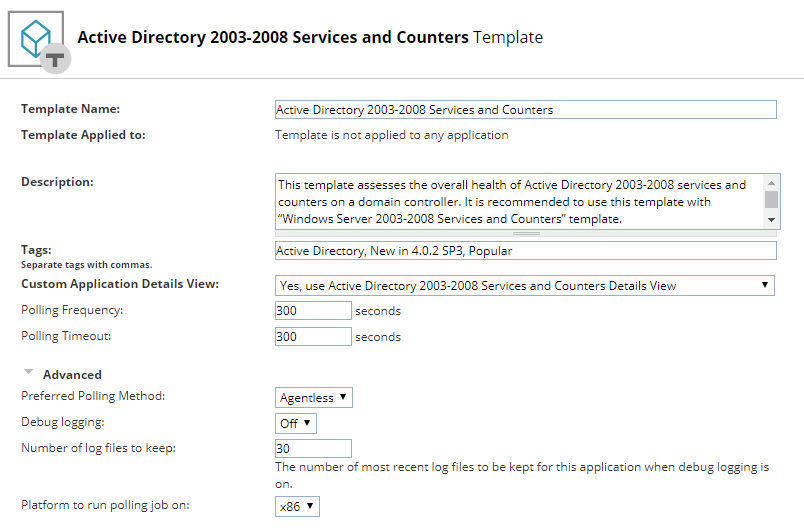Collapse the Advanced section triangle
The width and height of the screenshot is (804, 530).
pyautogui.click(x=29, y=373)
